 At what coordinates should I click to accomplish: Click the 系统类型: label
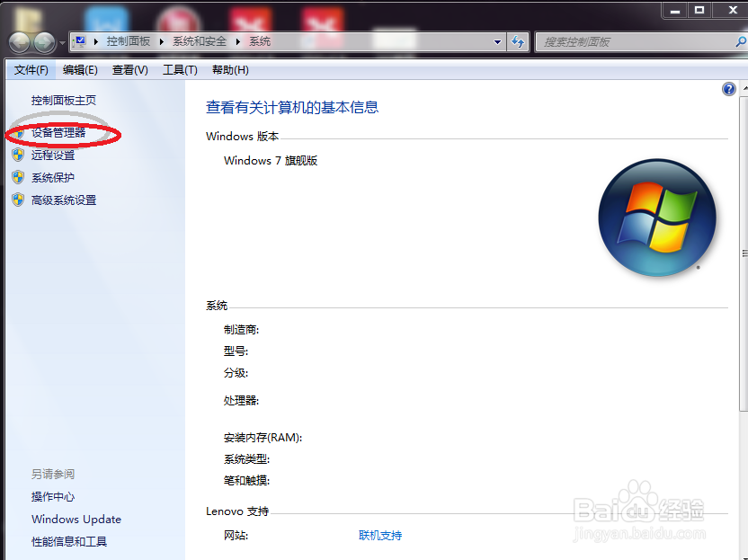pos(246,458)
